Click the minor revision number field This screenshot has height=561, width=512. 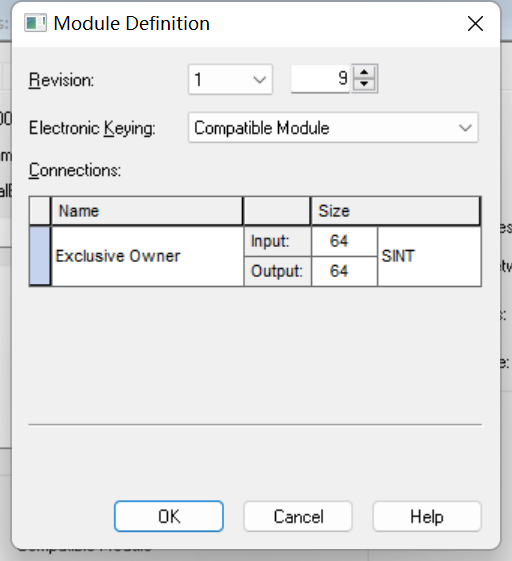(x=320, y=79)
